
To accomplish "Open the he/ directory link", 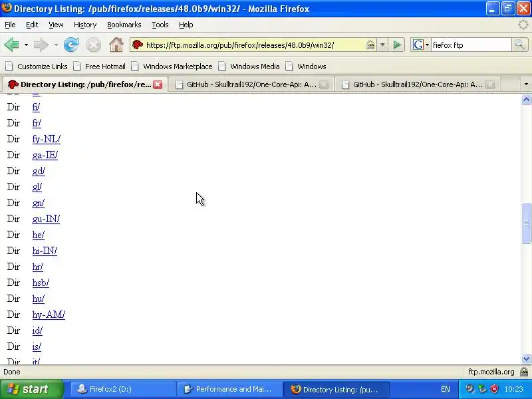I will pyautogui.click(x=39, y=235).
